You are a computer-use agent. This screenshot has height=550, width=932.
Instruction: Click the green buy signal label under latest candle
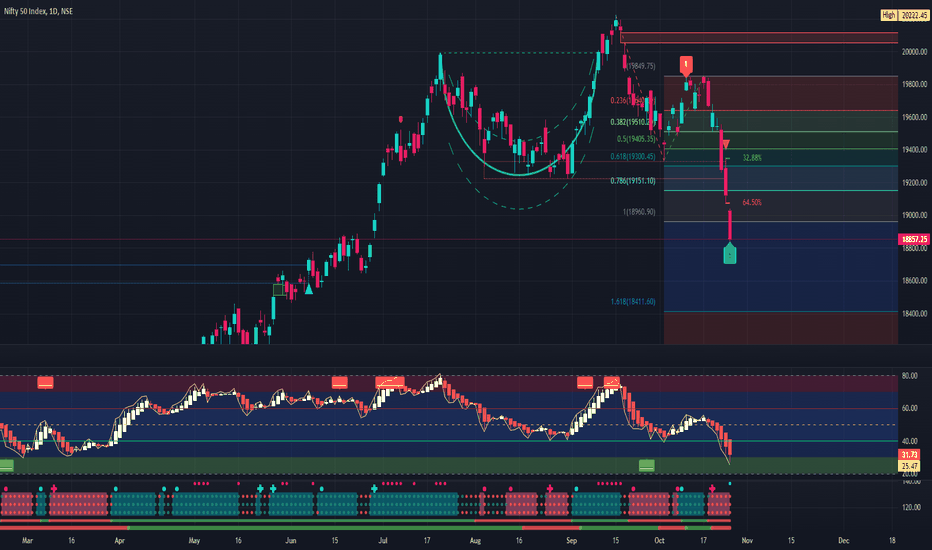click(730, 253)
